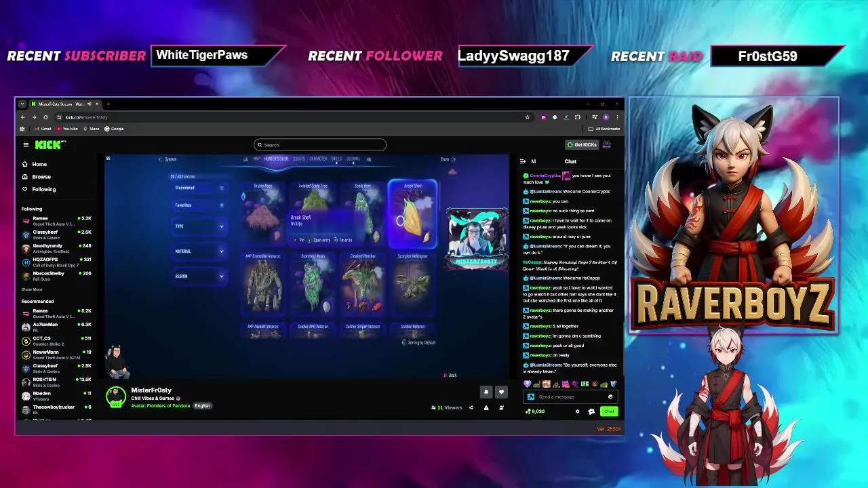
Task: Send message with green Chat button
Action: click(608, 411)
